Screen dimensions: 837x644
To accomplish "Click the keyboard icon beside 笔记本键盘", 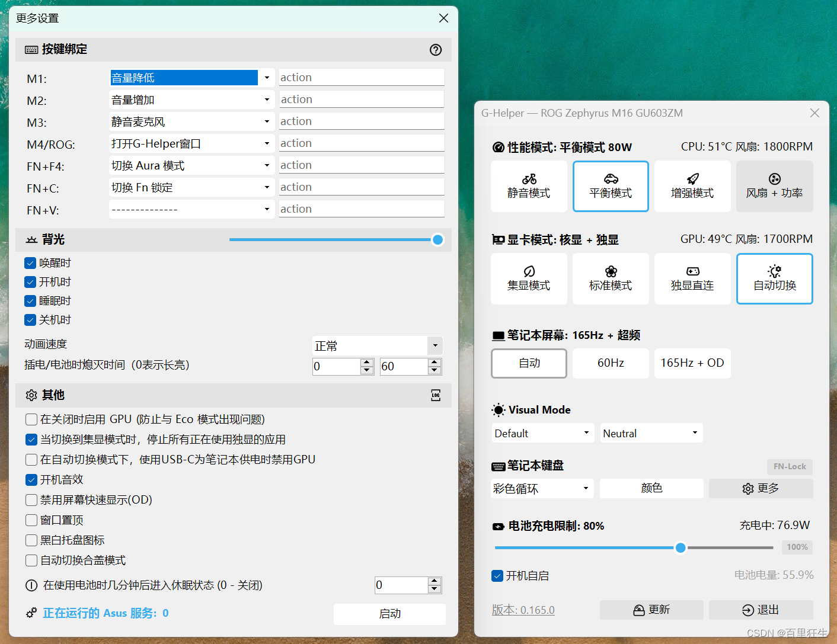I will pyautogui.click(x=499, y=466).
